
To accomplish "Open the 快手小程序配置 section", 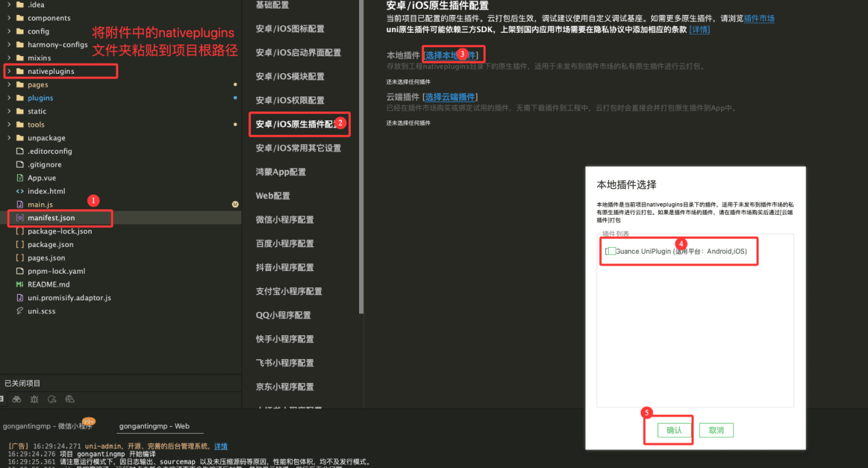I will pyautogui.click(x=285, y=339).
